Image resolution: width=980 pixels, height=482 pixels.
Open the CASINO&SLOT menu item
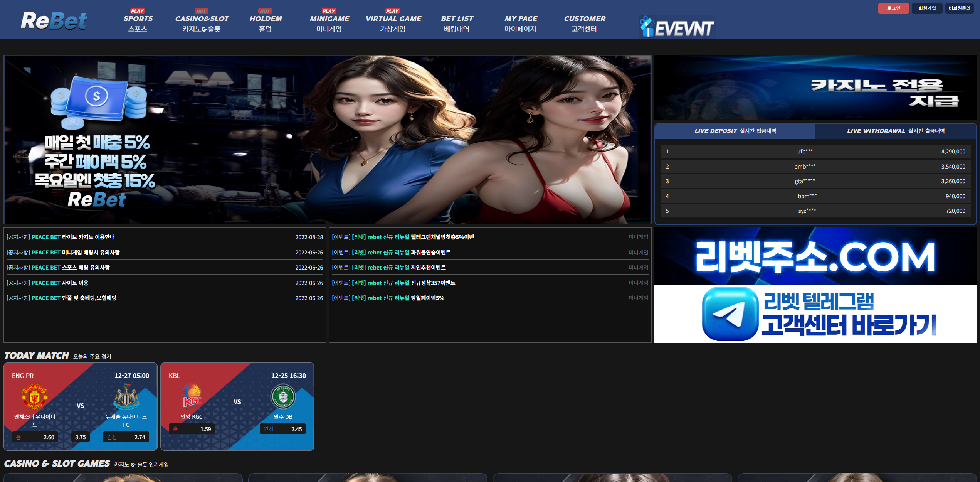[202, 23]
